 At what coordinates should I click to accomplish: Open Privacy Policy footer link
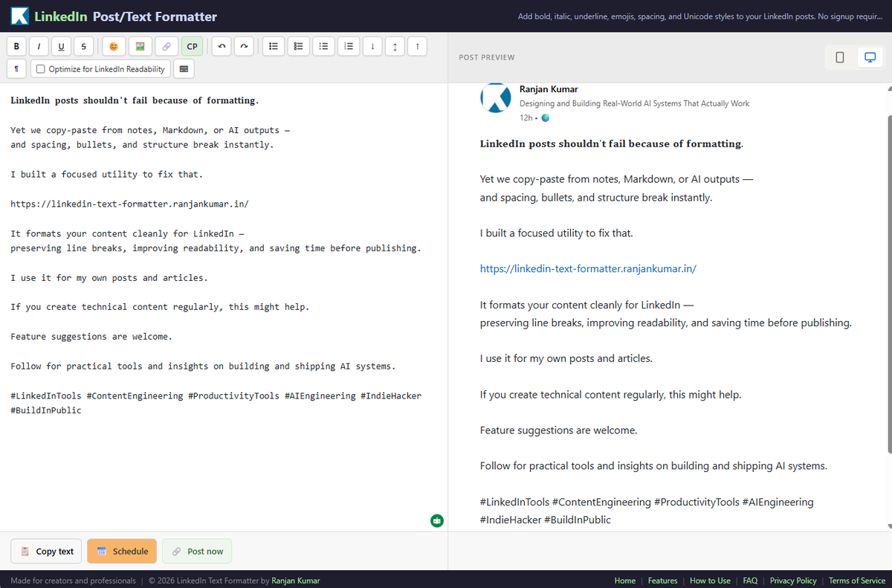point(793,581)
